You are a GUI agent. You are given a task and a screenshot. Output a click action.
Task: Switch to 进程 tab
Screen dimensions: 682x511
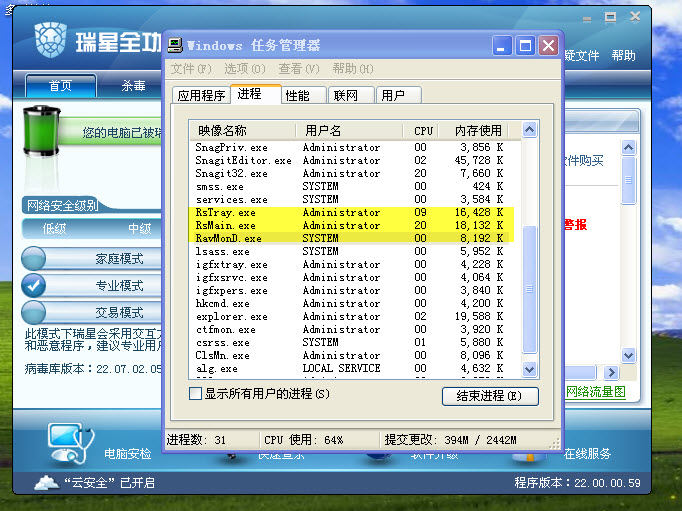(256, 94)
